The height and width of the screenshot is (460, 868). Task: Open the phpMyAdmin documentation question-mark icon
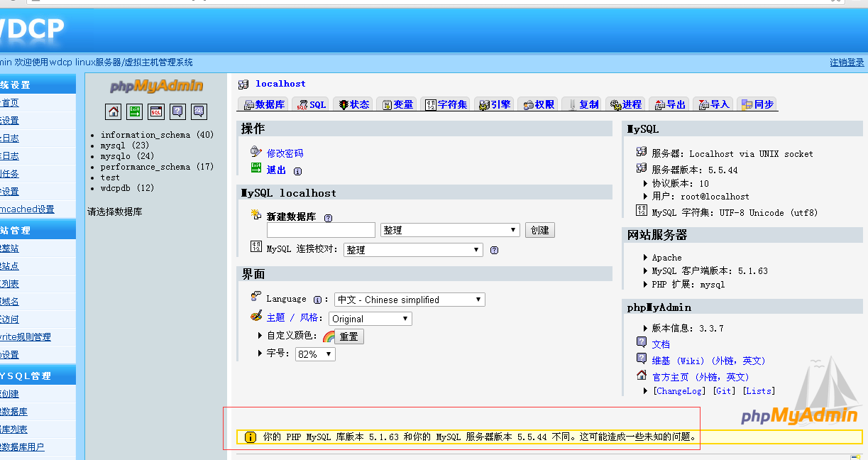point(177,111)
